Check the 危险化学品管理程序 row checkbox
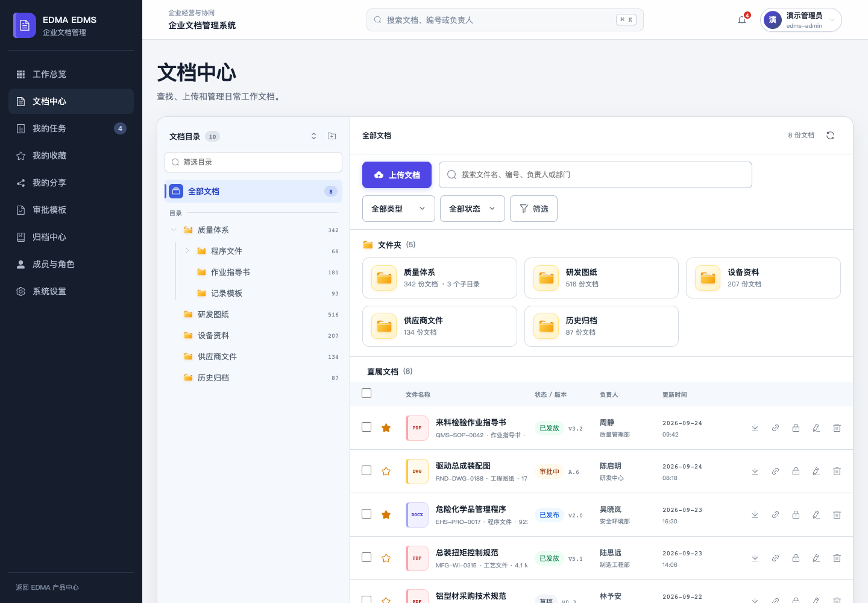 [366, 514]
